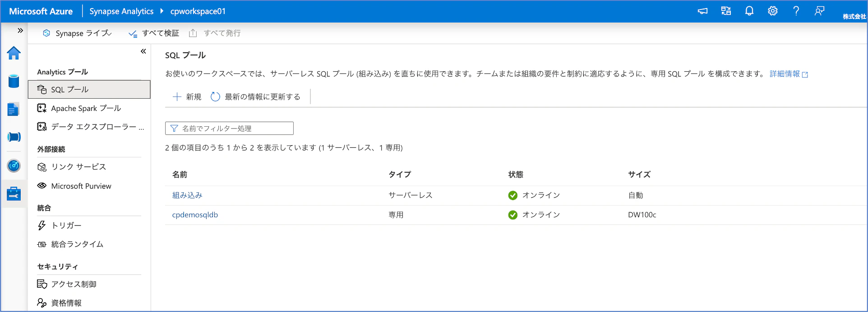The width and height of the screenshot is (868, 312).
Task: Open the Data hub cylinder icon
Action: click(14, 81)
